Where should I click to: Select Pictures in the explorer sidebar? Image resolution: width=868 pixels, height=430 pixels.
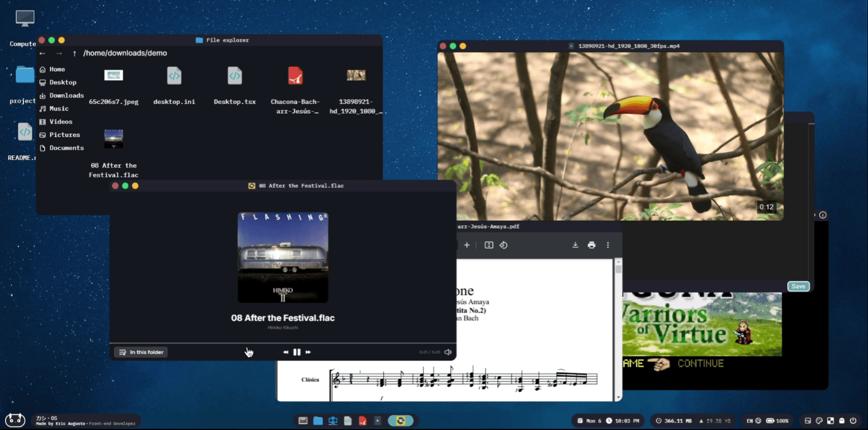(x=64, y=135)
